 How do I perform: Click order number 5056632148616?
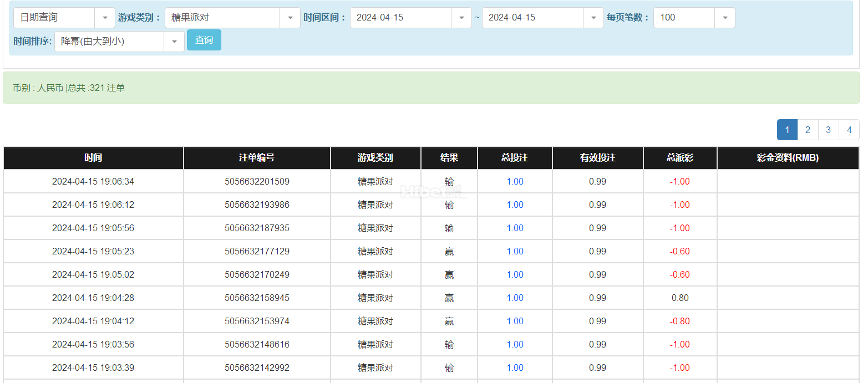point(257,345)
